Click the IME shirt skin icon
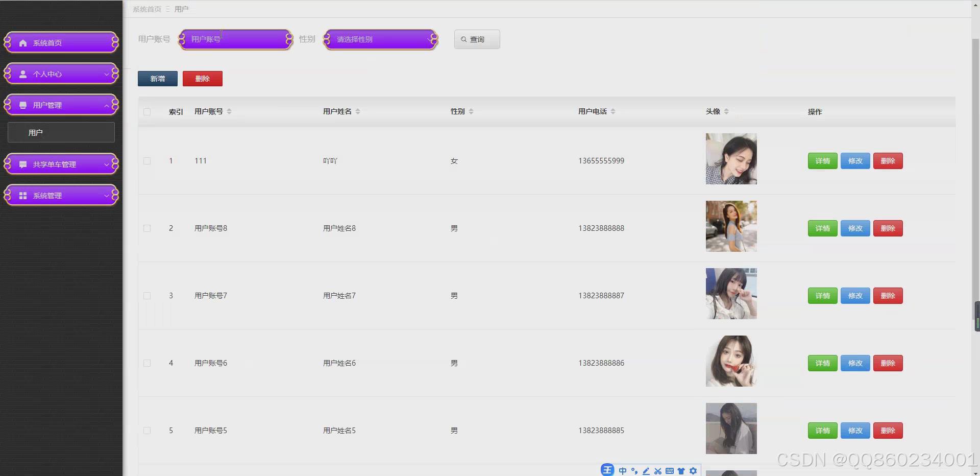Screen dimensions: 980x476 (x=681, y=471)
